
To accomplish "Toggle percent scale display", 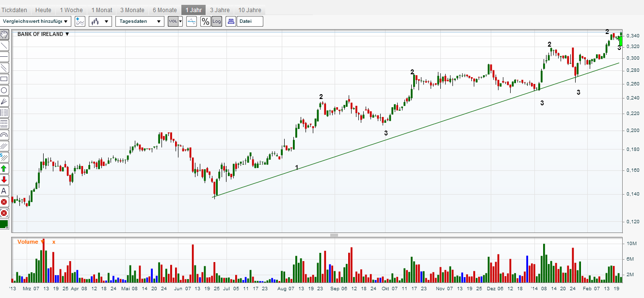I will [206, 21].
